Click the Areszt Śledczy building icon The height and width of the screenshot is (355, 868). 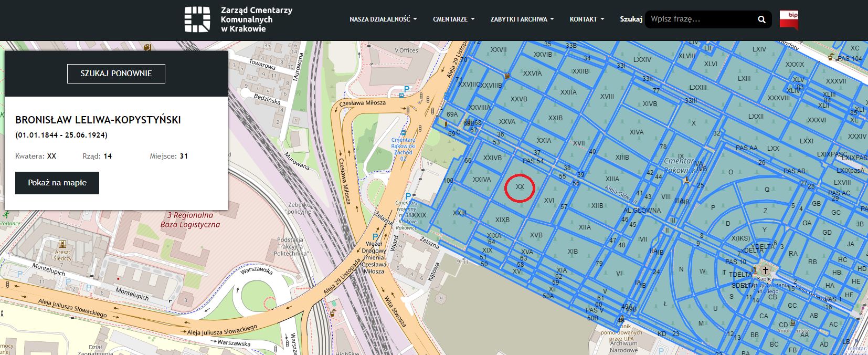[62, 244]
